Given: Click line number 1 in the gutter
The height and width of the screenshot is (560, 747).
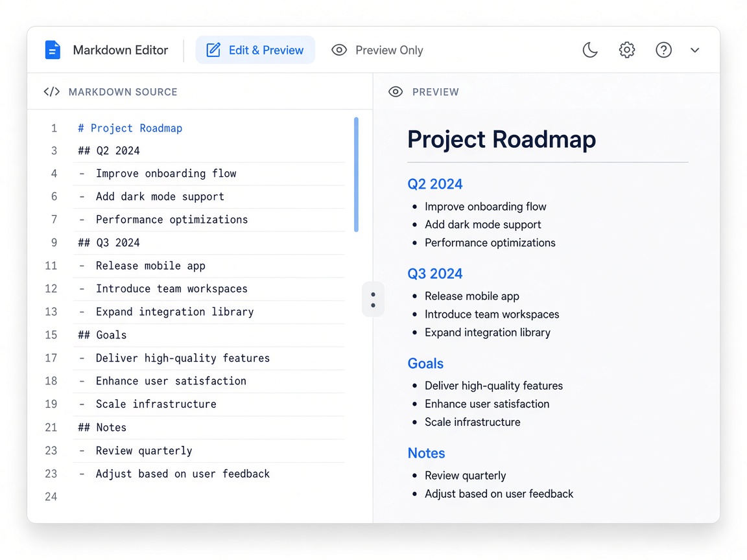Looking at the screenshot, I should pos(54,128).
